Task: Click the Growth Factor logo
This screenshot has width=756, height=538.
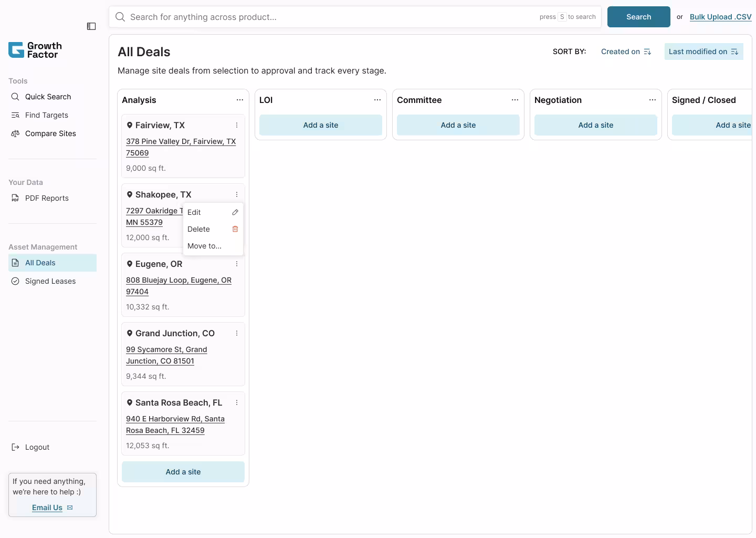Action: [35, 50]
